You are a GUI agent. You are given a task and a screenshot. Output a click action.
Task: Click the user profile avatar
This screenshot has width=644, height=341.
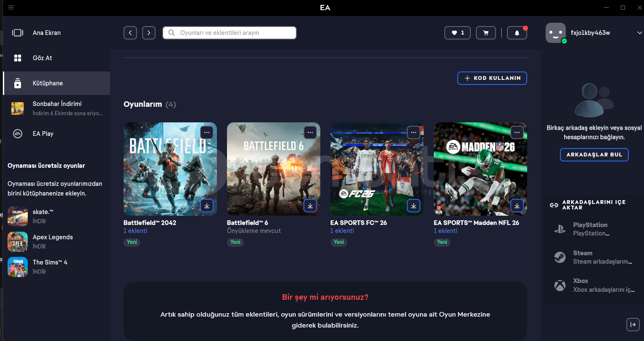(x=556, y=33)
